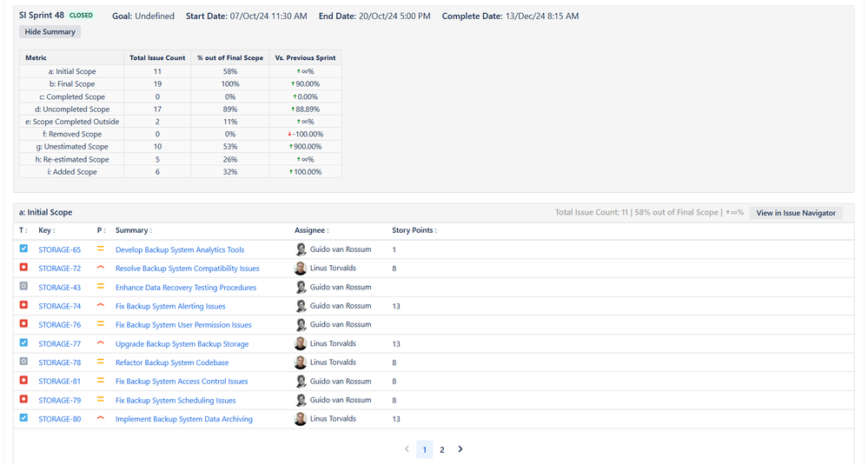
Task: Sort table by T column header
Action: pyautogui.click(x=22, y=230)
